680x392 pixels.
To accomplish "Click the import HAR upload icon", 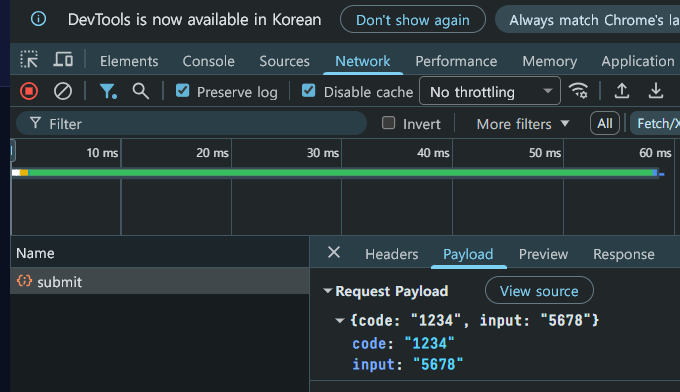I will 622,91.
